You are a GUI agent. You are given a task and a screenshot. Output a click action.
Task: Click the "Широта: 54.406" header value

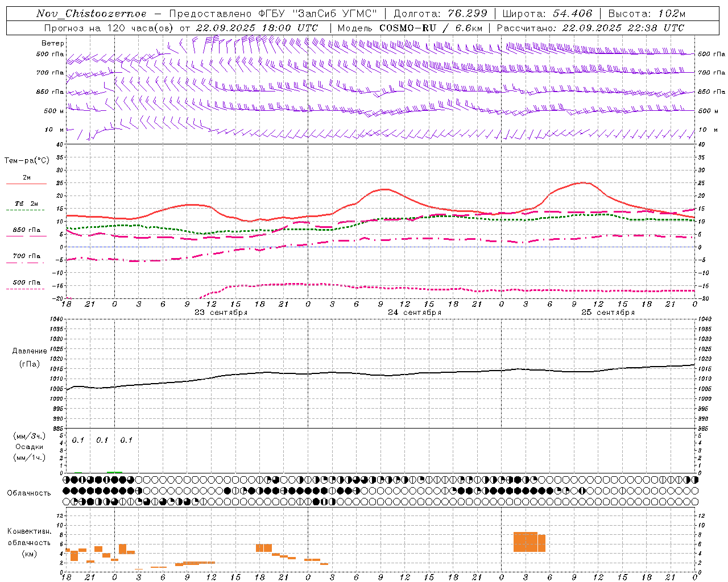click(548, 14)
